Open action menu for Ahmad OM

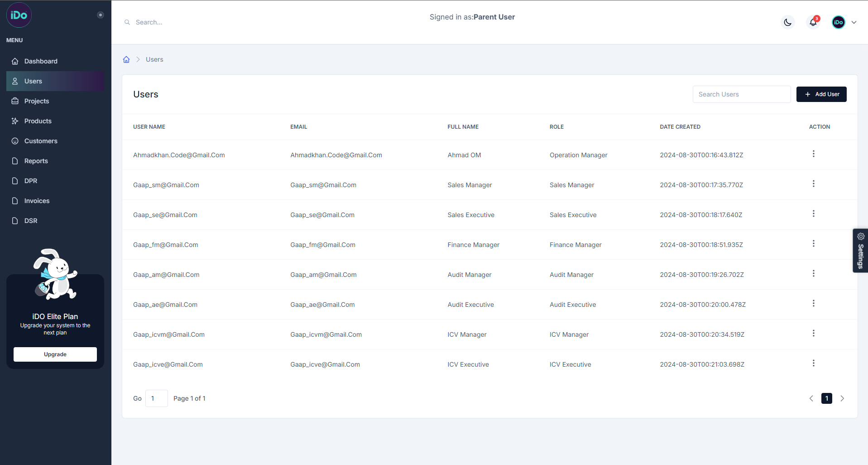pos(813,154)
